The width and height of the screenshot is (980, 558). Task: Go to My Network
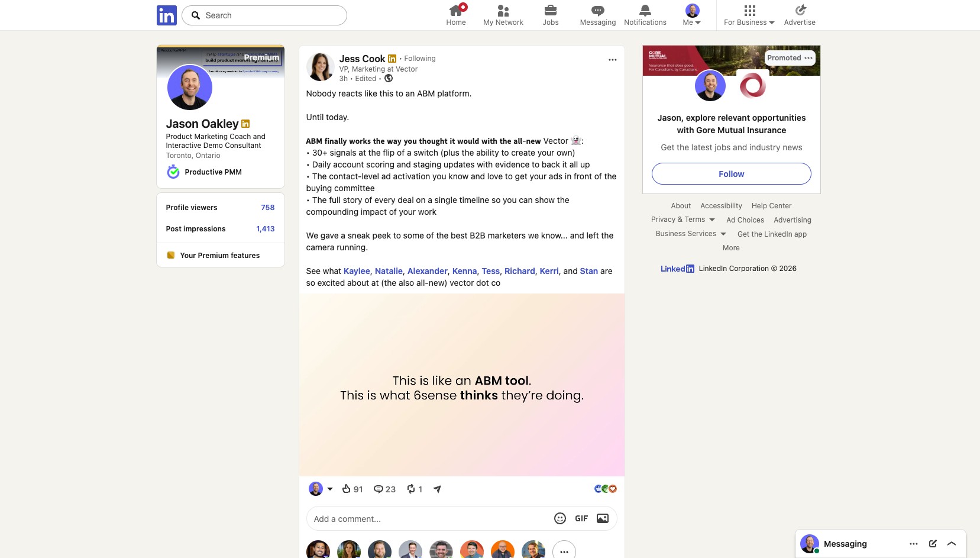[x=503, y=15]
